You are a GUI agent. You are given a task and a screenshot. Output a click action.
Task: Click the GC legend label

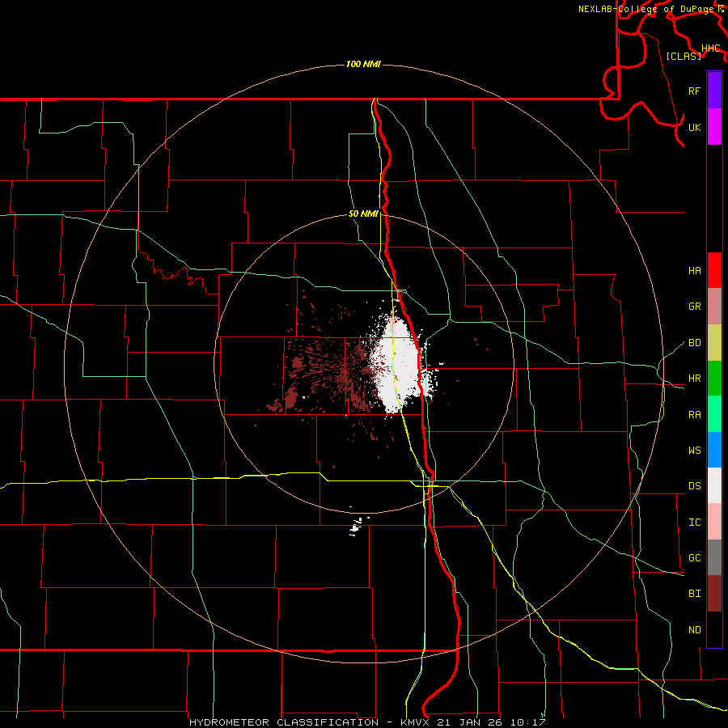(x=695, y=558)
